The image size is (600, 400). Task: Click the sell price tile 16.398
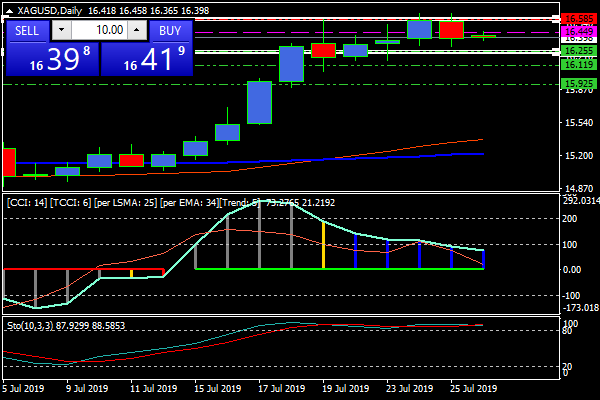pos(52,59)
